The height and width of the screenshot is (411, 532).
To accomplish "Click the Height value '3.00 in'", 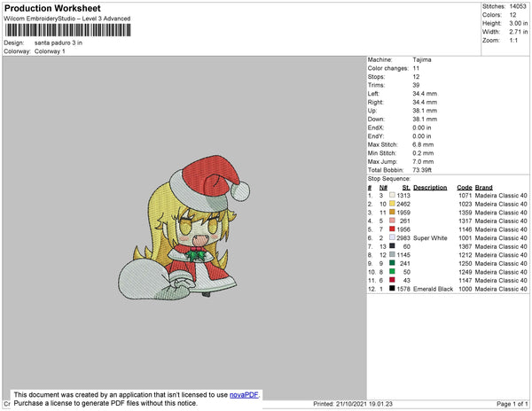I will coord(518,23).
